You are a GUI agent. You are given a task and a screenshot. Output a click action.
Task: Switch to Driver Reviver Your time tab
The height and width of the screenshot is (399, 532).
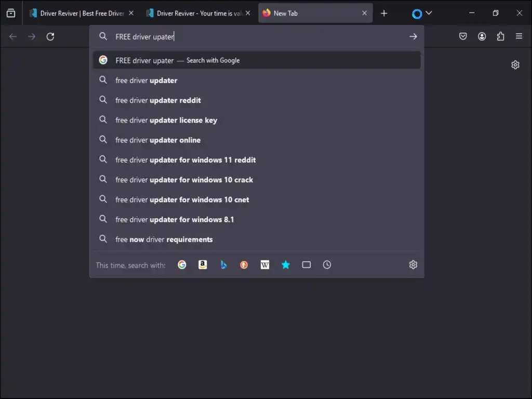click(199, 13)
